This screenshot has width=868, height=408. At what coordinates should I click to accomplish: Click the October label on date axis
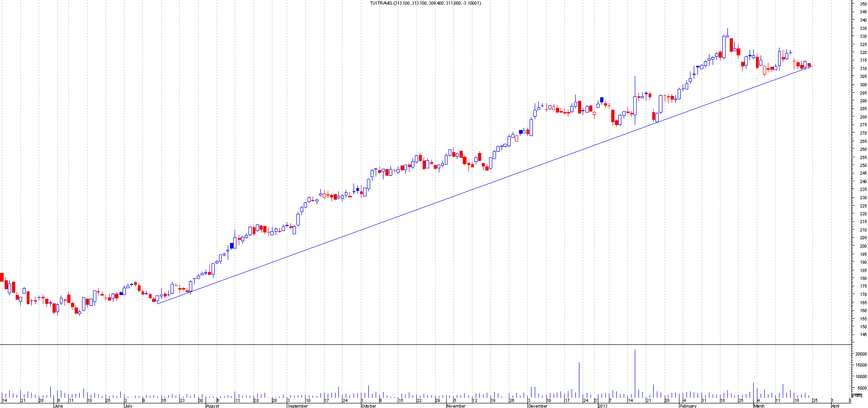pyautogui.click(x=369, y=406)
